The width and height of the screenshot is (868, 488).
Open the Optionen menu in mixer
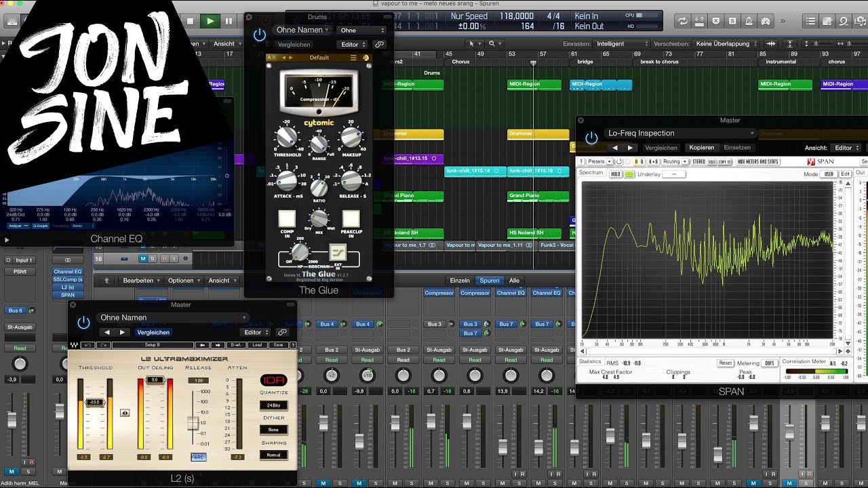tap(184, 281)
